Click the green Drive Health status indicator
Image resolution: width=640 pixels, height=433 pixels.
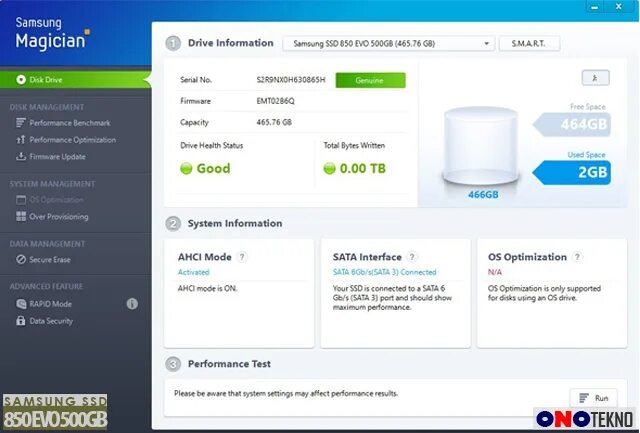pyautogui.click(x=186, y=168)
